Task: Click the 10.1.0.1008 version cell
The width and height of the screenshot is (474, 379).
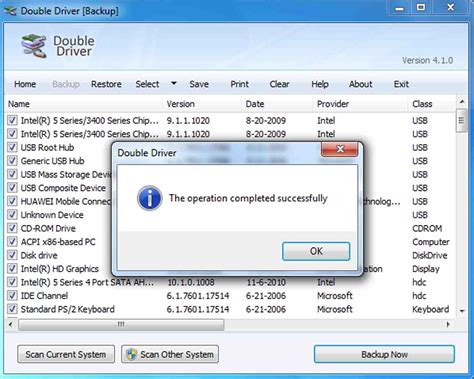Action: 191,282
